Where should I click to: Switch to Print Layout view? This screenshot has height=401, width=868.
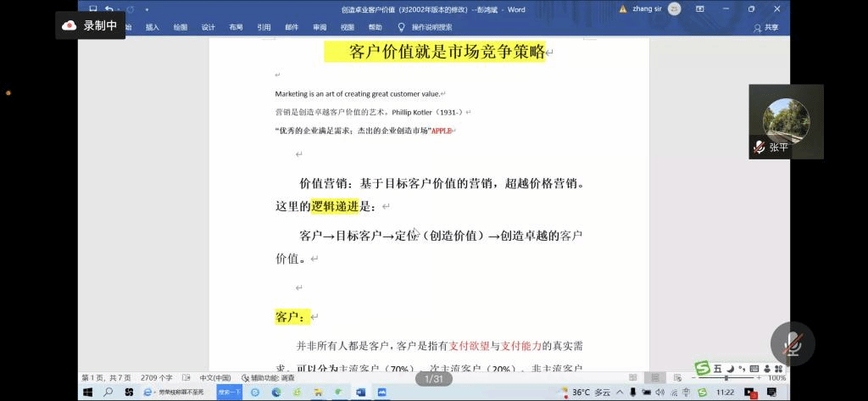(655, 378)
